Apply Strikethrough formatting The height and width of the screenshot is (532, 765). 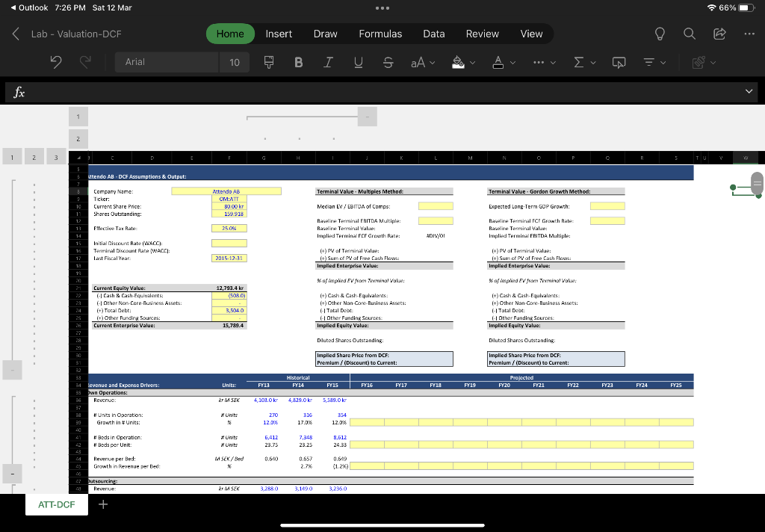388,62
